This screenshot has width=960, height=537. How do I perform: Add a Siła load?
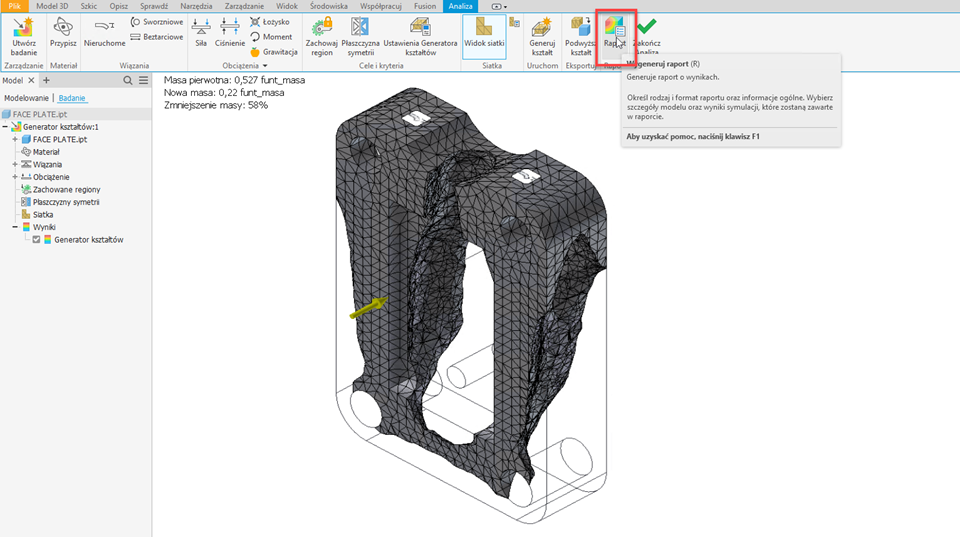[201, 32]
